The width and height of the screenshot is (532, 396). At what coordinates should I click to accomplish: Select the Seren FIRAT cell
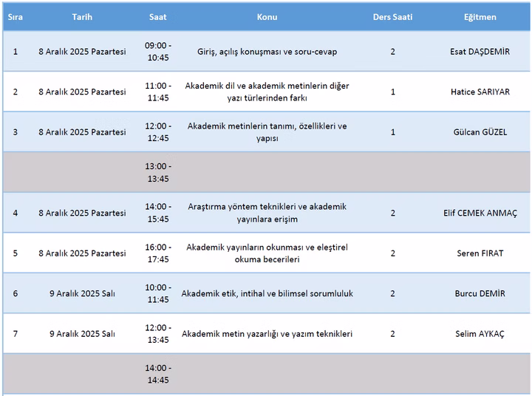coord(480,253)
